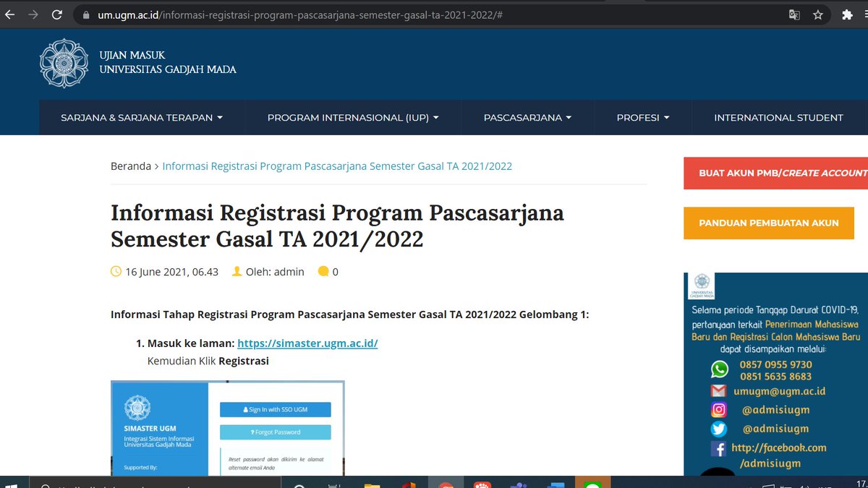The height and width of the screenshot is (488, 868).
Task: Click the Informasi Tahap Registrasi Gelombang 1 heading
Action: 350,314
